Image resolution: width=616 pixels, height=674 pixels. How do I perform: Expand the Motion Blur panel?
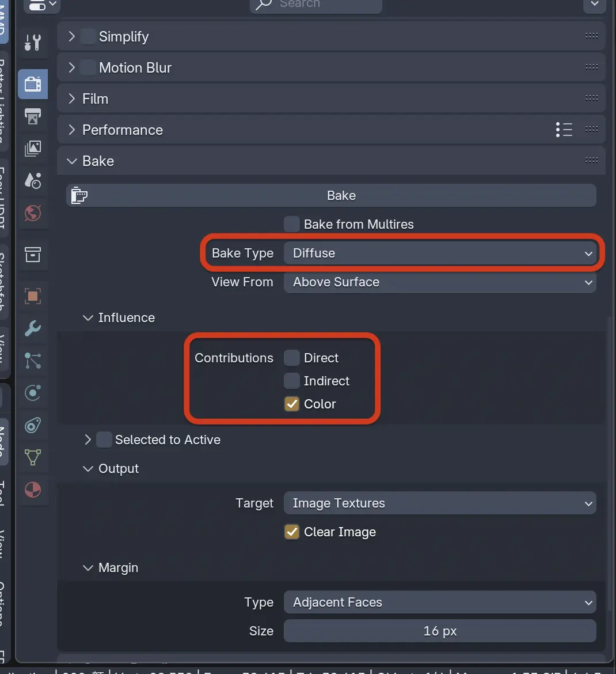coord(72,67)
